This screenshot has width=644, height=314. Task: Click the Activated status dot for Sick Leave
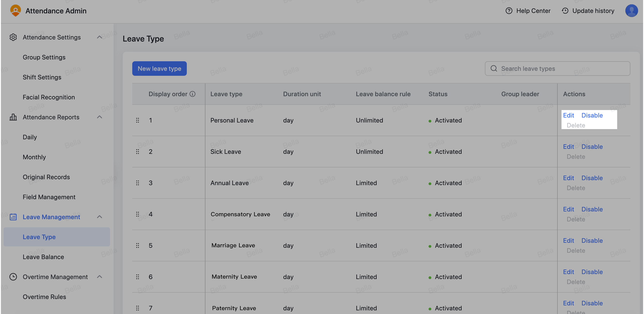click(430, 152)
